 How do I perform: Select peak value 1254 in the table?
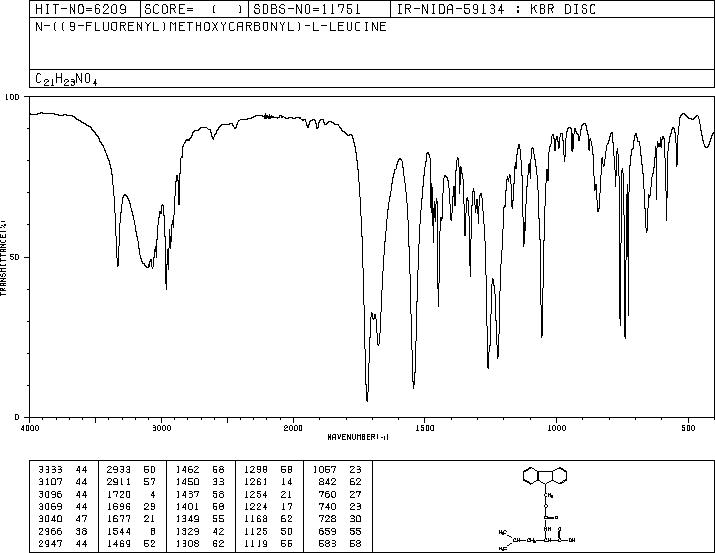point(256,494)
